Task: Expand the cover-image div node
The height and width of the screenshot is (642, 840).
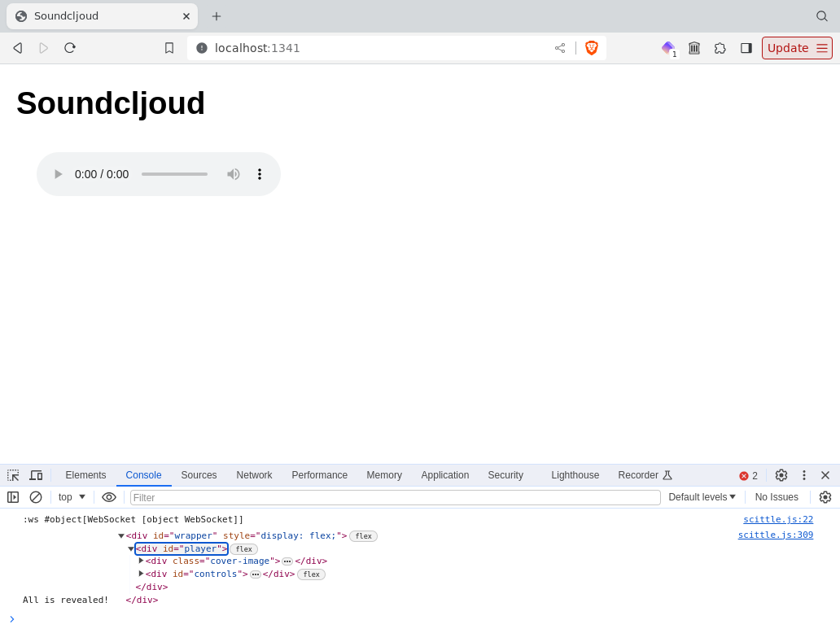Action: click(141, 561)
